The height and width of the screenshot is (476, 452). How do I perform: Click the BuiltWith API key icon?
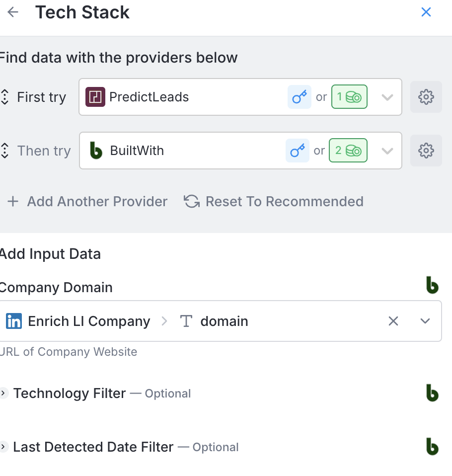(297, 151)
